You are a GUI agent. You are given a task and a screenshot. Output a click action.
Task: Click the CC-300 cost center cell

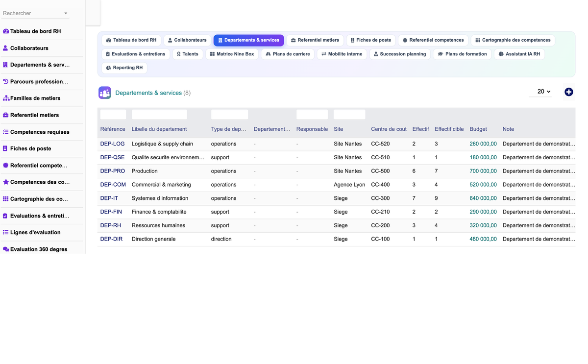tap(380, 198)
